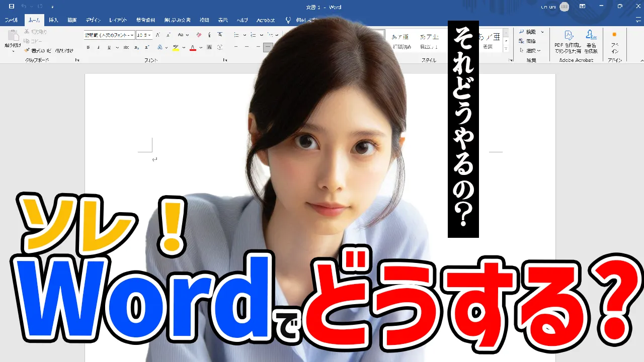Toggle strikethrough text formatting

pyautogui.click(x=126, y=48)
